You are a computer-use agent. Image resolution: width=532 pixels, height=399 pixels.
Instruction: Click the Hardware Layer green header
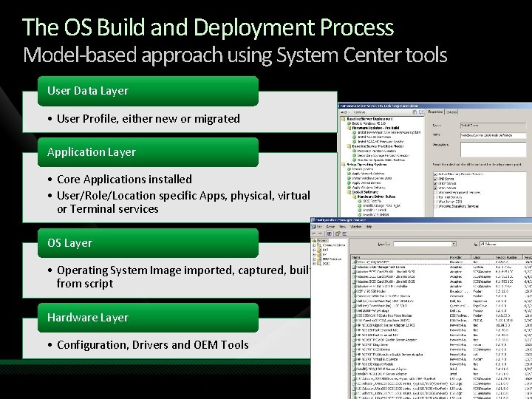point(148,318)
